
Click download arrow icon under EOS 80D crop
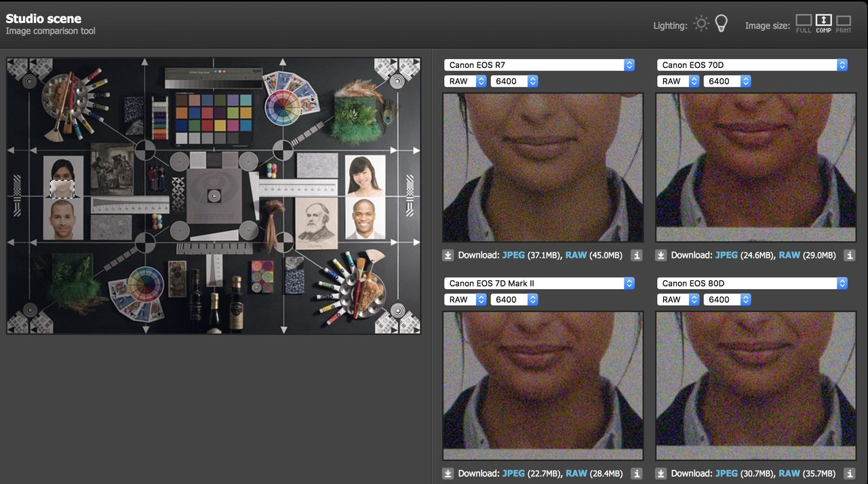tap(661, 473)
